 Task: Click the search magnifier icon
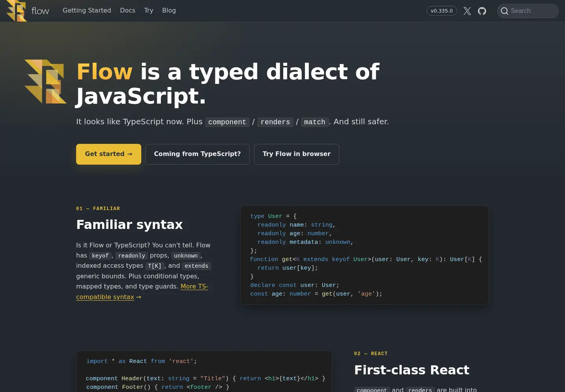tap(505, 11)
